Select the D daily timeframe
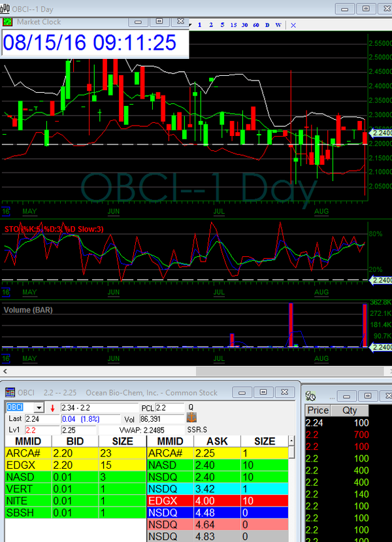Image resolution: width=392 pixels, height=542 pixels. click(267, 25)
